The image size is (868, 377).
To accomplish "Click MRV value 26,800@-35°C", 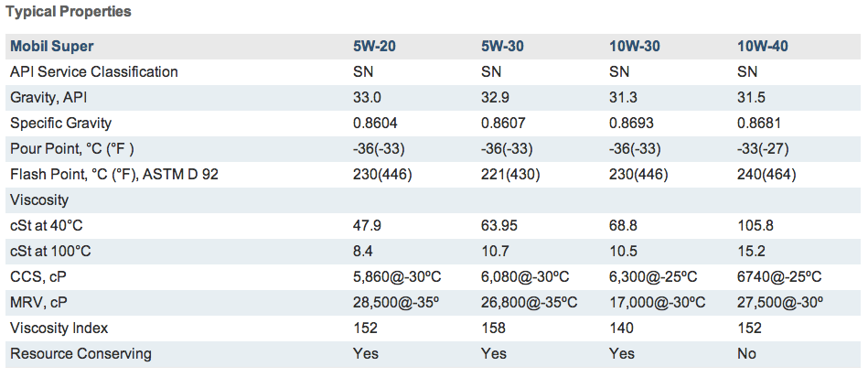I will pyautogui.click(x=530, y=302).
